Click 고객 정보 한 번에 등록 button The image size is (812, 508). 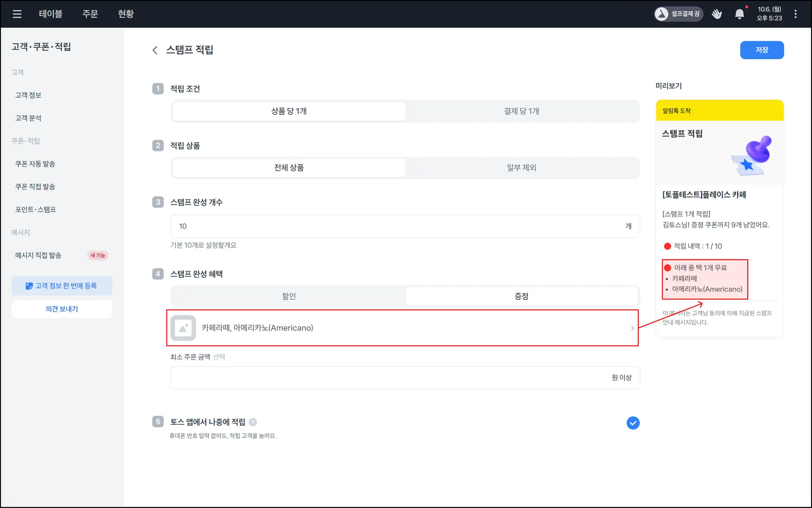[x=62, y=286]
